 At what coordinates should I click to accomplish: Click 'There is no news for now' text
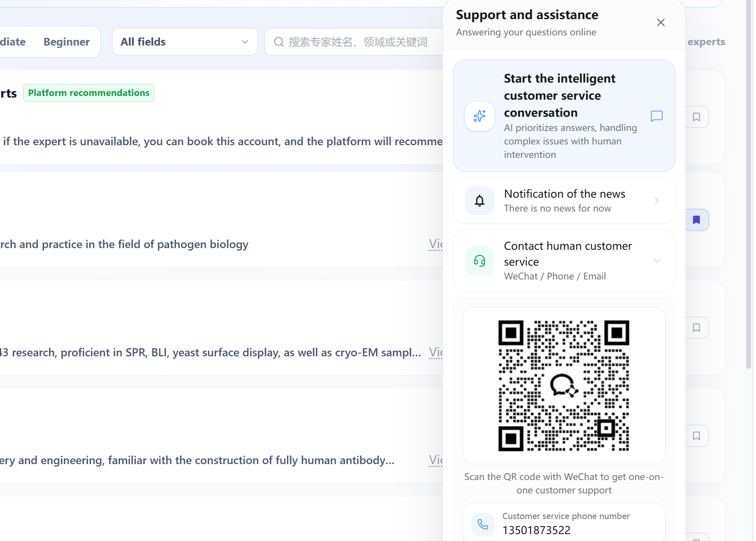pos(558,208)
